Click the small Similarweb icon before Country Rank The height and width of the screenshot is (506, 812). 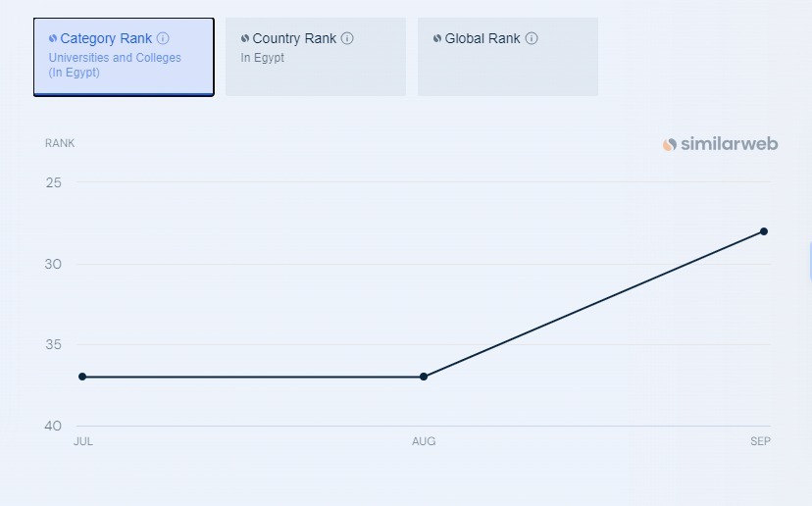click(x=245, y=38)
